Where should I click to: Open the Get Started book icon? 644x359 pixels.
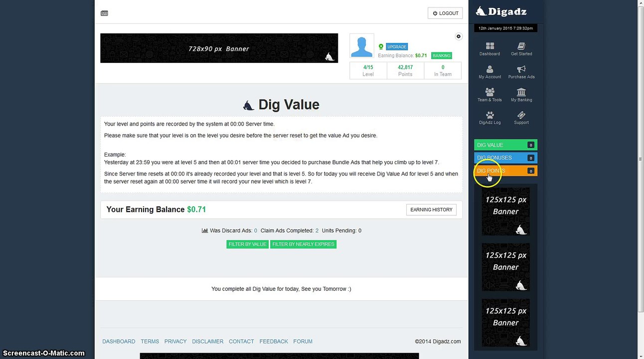click(521, 49)
